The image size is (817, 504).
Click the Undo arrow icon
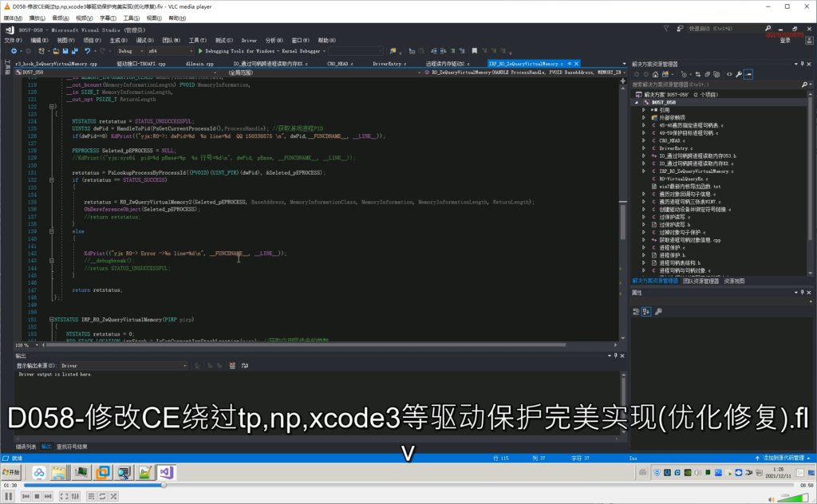pos(87,51)
